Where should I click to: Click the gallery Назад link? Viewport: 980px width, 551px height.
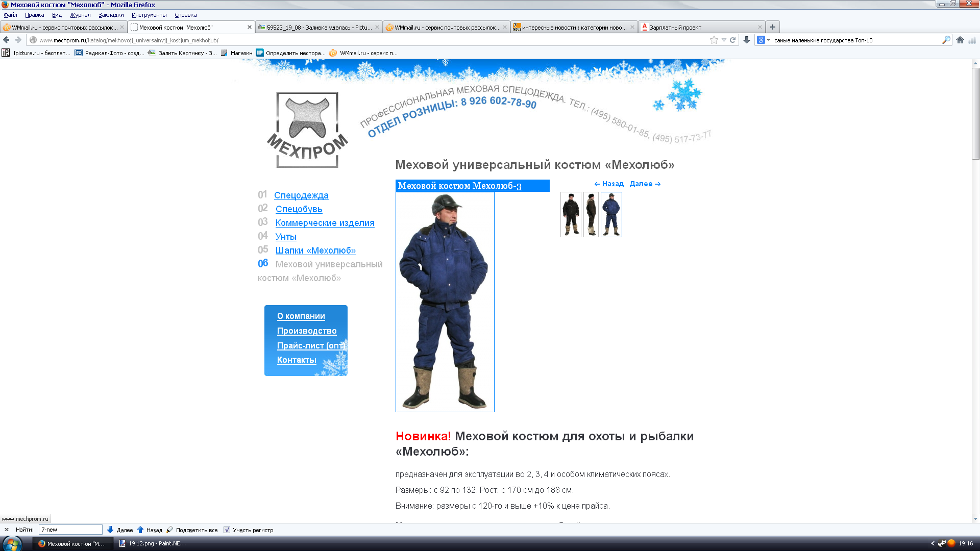click(x=612, y=184)
